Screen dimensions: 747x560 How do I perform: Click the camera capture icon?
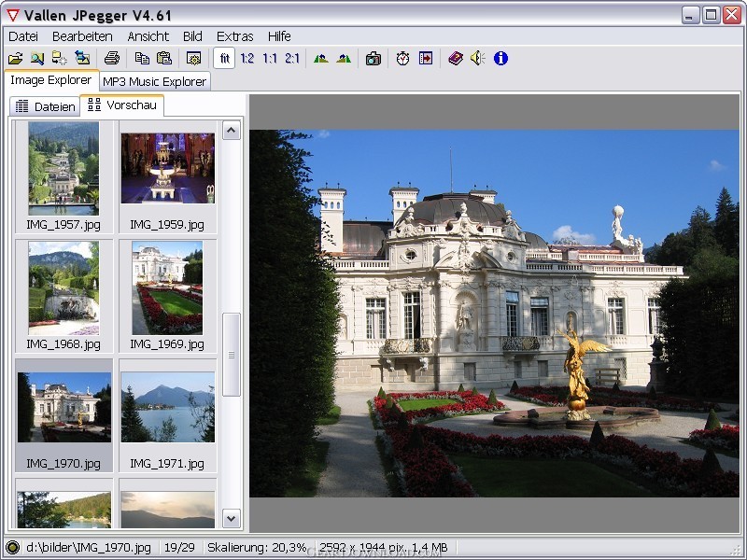pos(373,59)
